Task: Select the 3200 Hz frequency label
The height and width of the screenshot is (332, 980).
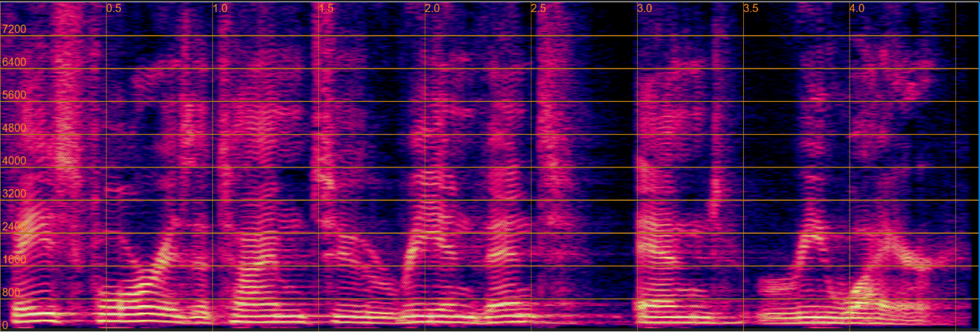Action: [x=14, y=193]
